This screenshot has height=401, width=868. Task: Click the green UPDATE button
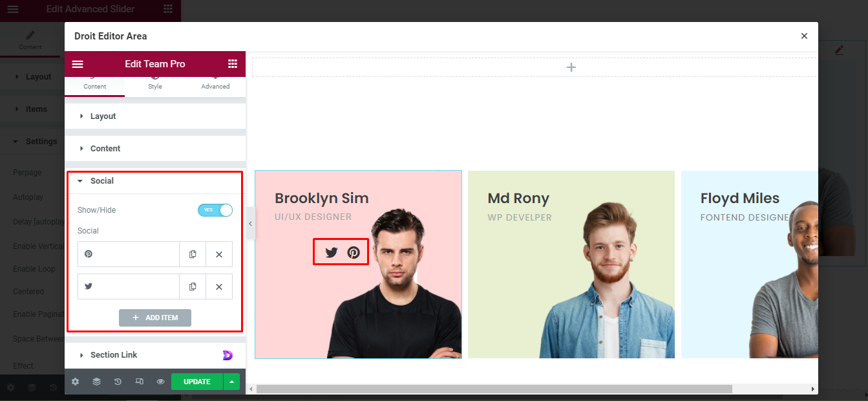click(x=197, y=382)
